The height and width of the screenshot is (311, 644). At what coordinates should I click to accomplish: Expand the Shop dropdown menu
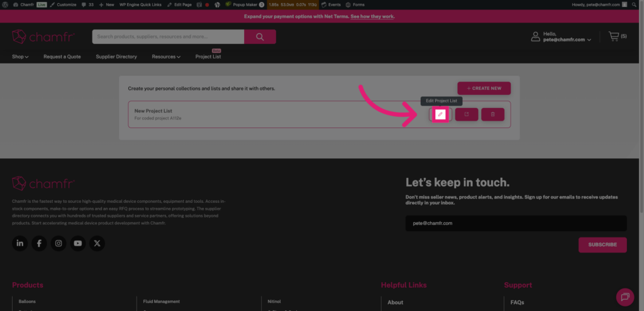click(x=20, y=57)
